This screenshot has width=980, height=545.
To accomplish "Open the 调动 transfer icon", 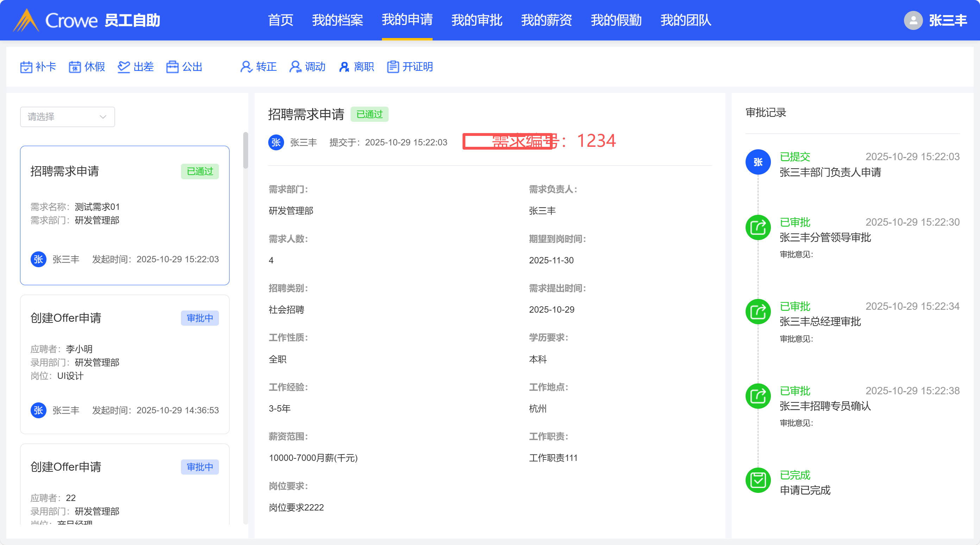I will 295,67.
